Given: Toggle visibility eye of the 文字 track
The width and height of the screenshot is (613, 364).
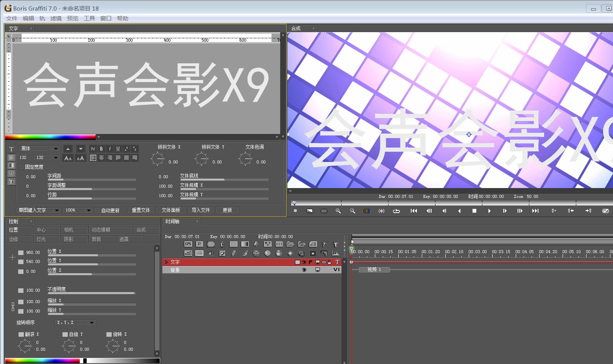Looking at the screenshot, I should (x=304, y=262).
